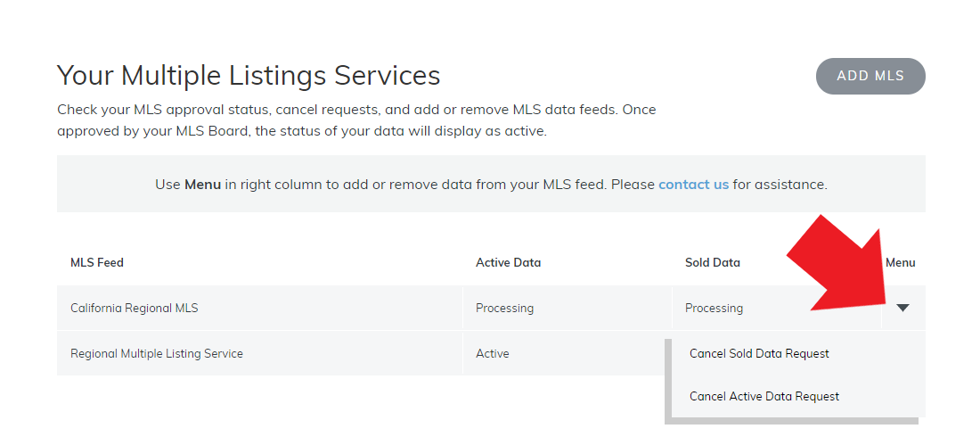Click the MLS approval status description paragraph

coord(356,120)
